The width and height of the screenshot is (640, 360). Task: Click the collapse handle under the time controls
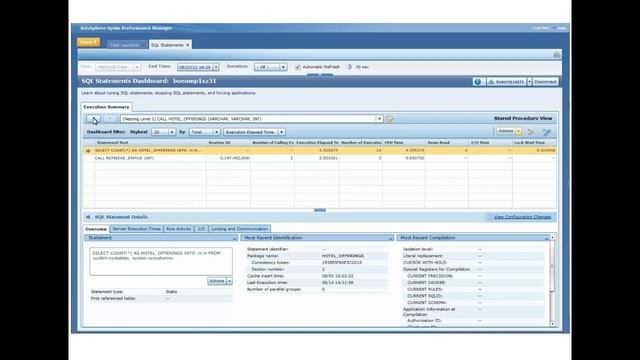tap(320, 75)
